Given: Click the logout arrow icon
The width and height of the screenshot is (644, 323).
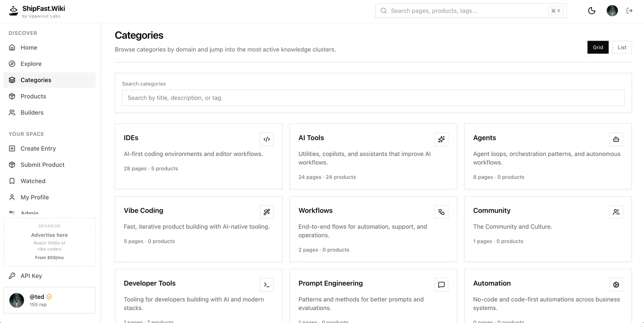Looking at the screenshot, I should coord(630,11).
